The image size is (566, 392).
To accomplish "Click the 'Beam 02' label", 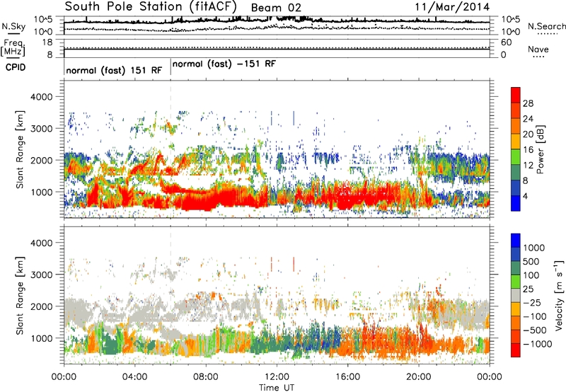I will coord(276,8).
